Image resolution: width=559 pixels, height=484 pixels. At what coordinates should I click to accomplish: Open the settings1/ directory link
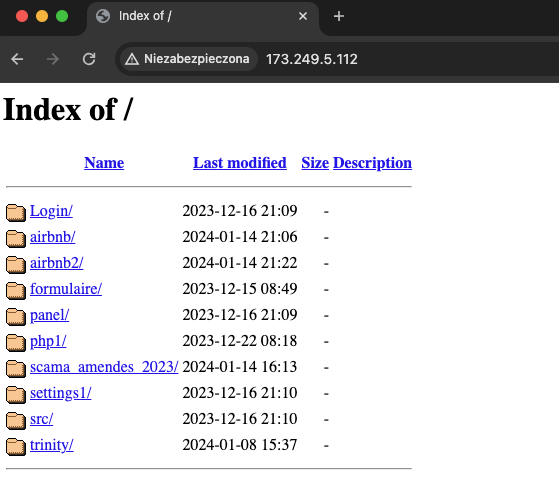pyautogui.click(x=61, y=393)
